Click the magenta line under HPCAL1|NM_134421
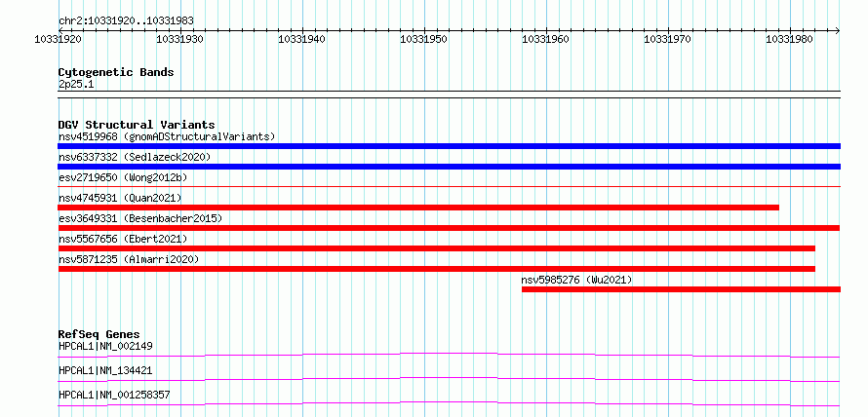The image size is (868, 417). (x=449, y=379)
